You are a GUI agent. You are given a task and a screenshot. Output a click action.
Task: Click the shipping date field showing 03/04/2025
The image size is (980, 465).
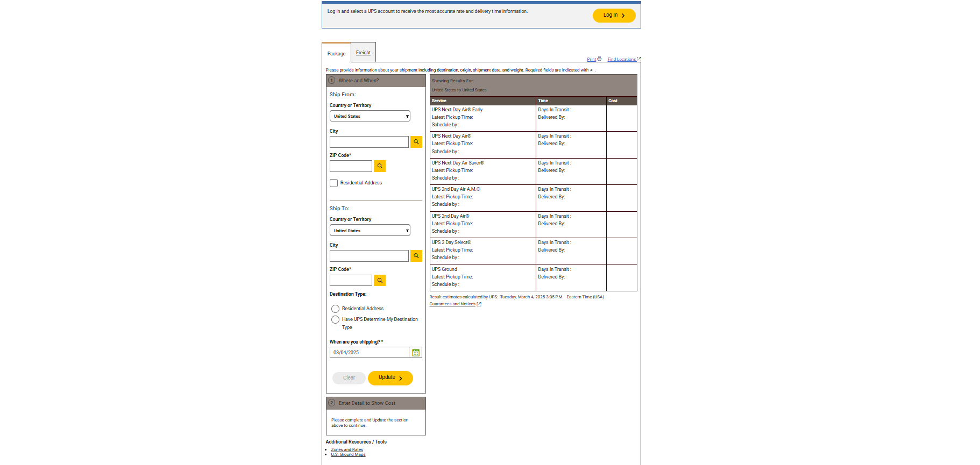370,353
